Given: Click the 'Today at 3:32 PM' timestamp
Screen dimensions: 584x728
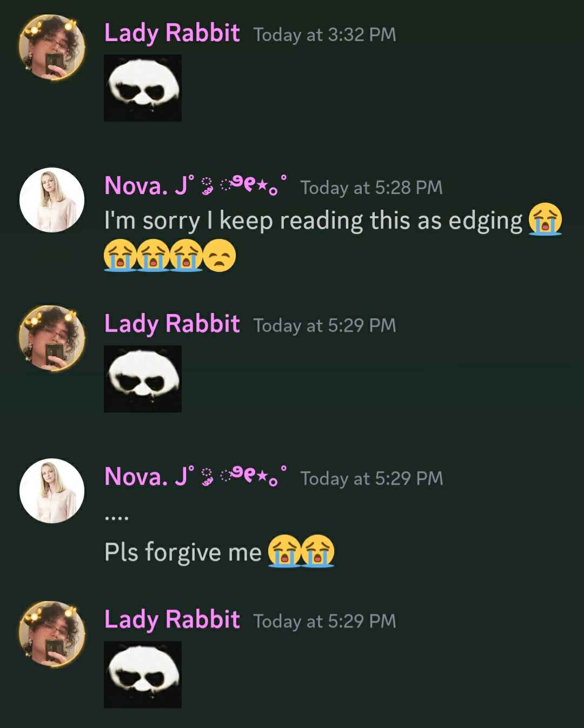Looking at the screenshot, I should (324, 35).
